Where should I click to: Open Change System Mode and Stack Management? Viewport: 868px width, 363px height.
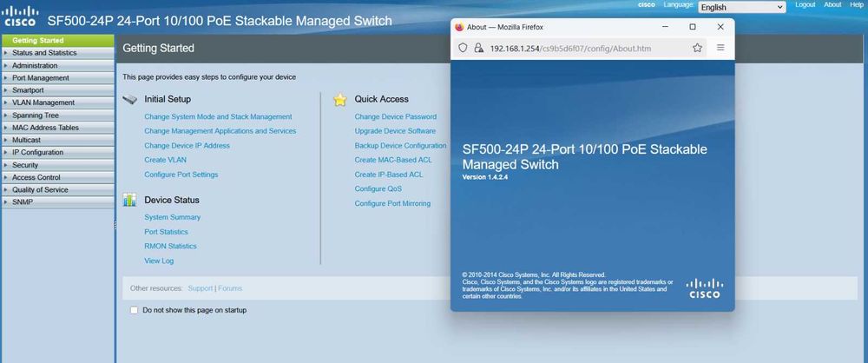[x=218, y=117]
